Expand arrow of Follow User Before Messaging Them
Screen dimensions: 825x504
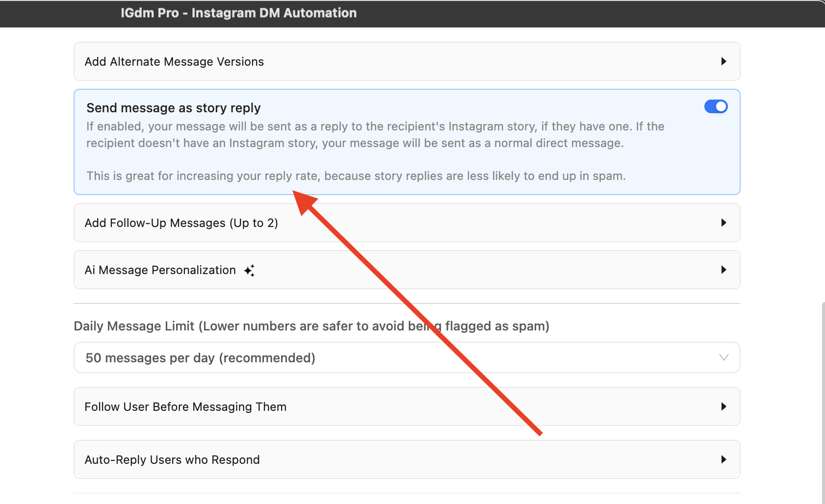(x=723, y=406)
